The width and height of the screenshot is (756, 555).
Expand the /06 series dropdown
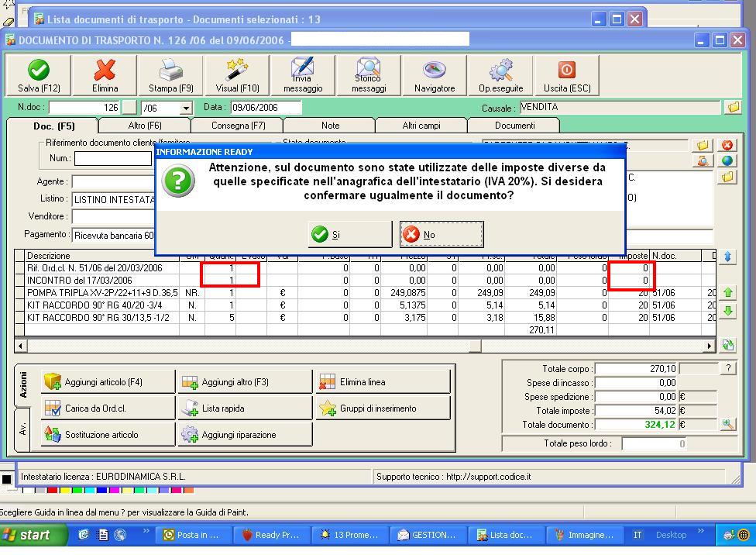186,108
